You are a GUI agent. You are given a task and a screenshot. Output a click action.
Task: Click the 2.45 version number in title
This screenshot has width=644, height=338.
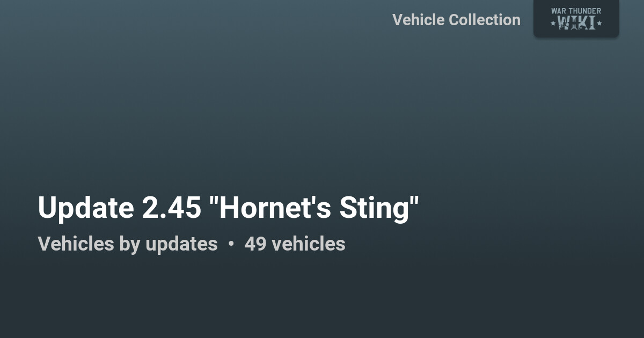tap(171, 207)
